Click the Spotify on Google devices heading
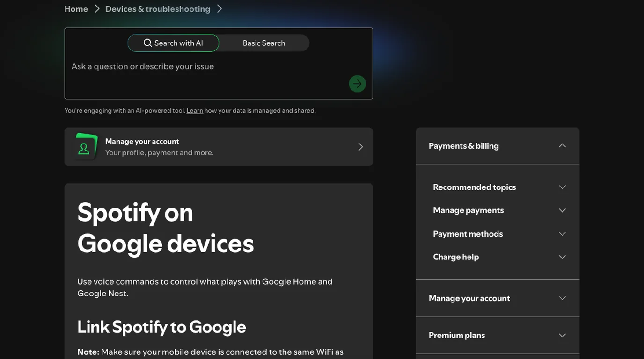Viewport: 644px width, 359px height. 166,228
